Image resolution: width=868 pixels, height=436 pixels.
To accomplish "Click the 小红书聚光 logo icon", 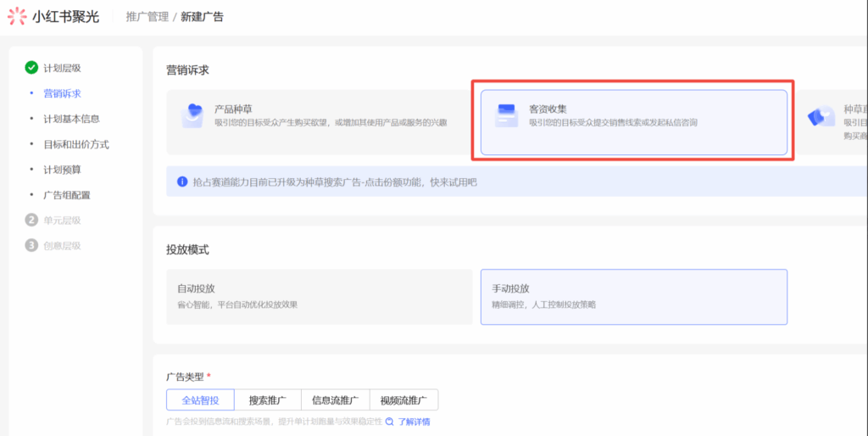I will click(x=17, y=16).
